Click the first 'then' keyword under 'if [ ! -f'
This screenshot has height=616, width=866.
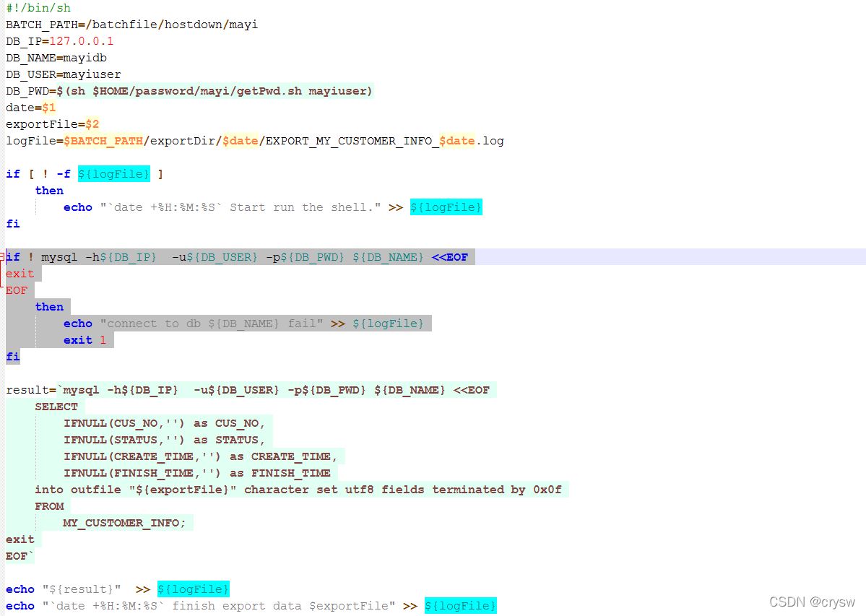49,191
